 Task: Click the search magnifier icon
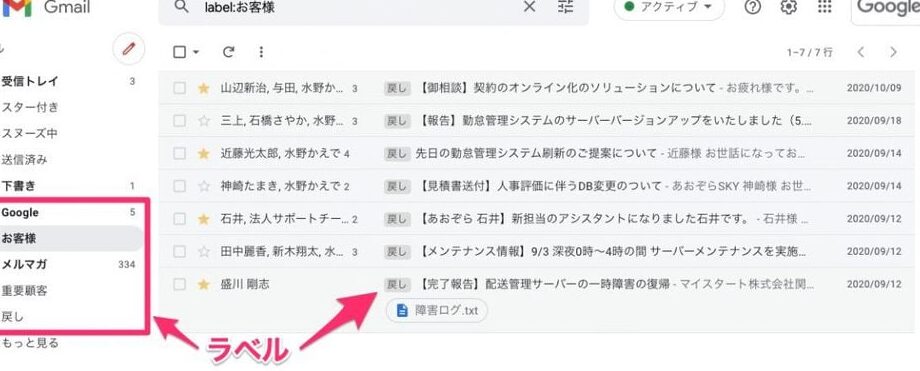point(182,7)
